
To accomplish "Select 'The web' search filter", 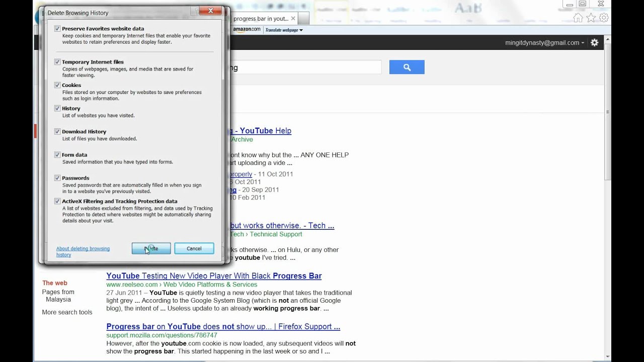I will click(x=55, y=283).
